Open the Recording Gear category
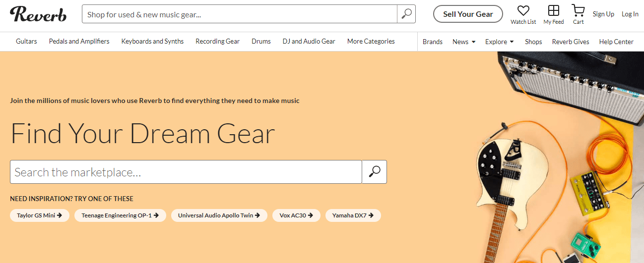Viewport: 644px width, 263px height. click(x=217, y=41)
